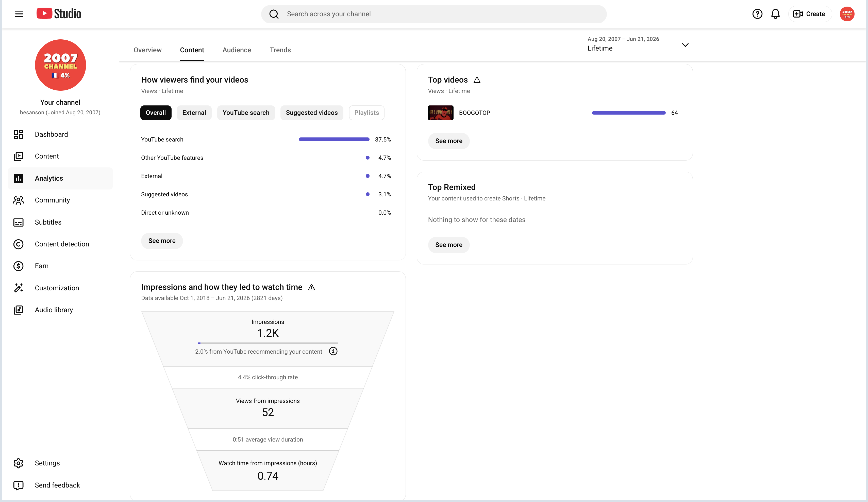This screenshot has height=502, width=868.
Task: Switch to the Overview tab
Action: 147,50
